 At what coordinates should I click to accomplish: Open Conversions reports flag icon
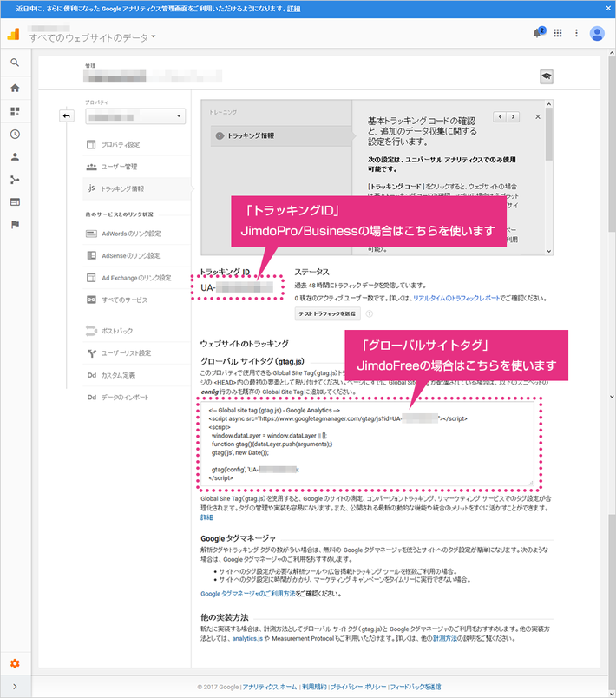[15, 224]
